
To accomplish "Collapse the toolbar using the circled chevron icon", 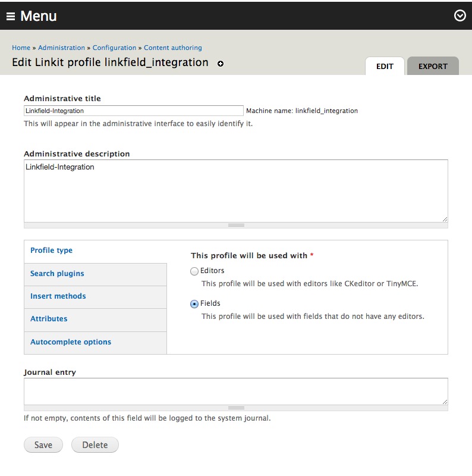I will click(x=458, y=16).
